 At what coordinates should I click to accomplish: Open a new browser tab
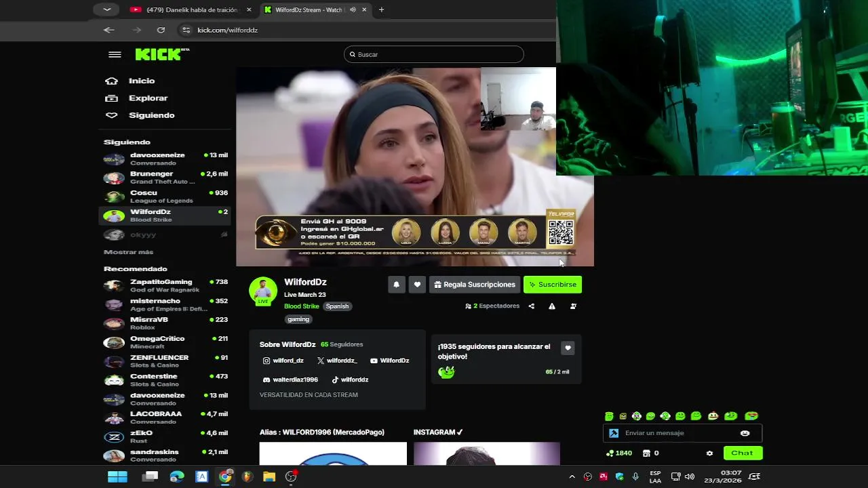point(381,9)
